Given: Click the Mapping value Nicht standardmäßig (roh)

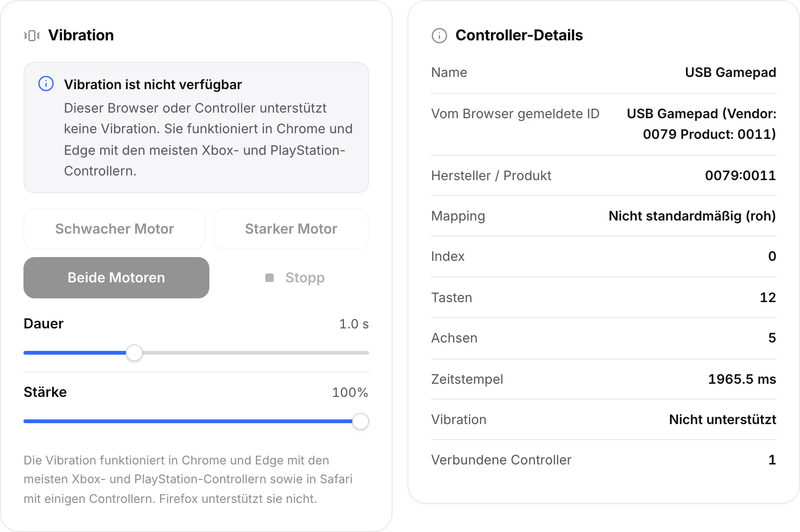Looking at the screenshot, I should click(x=692, y=216).
